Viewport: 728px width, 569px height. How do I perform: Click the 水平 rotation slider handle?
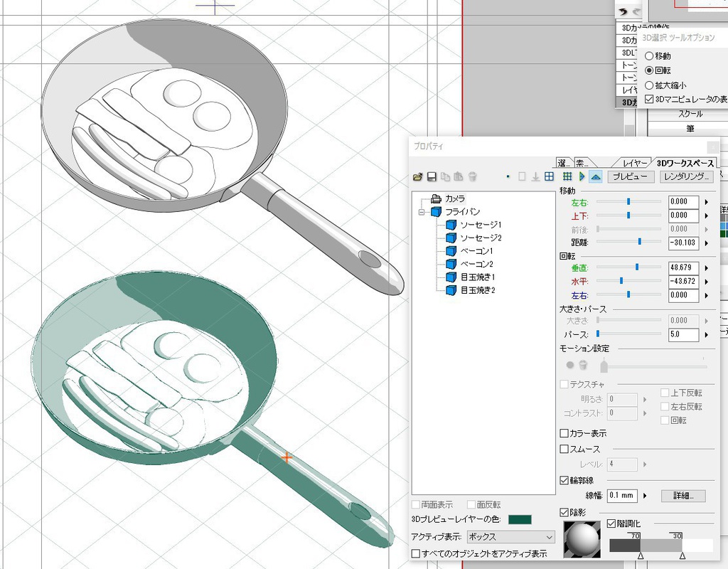coord(621,280)
